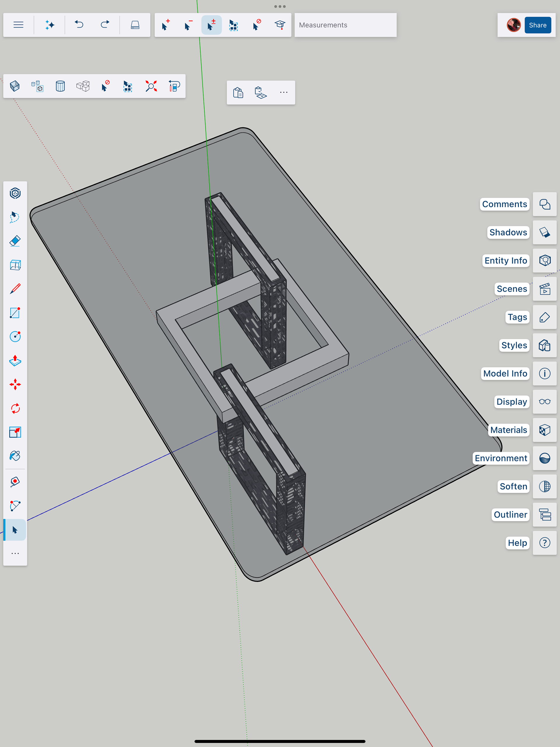The image size is (560, 747).
Task: Toggle the add/subtract selection mode
Action: tap(211, 25)
